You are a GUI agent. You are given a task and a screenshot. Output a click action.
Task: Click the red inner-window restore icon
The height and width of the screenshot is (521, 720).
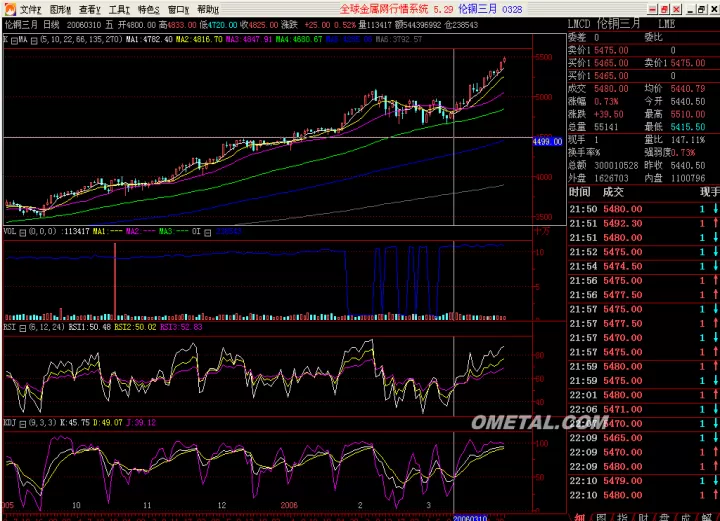[x=664, y=9]
